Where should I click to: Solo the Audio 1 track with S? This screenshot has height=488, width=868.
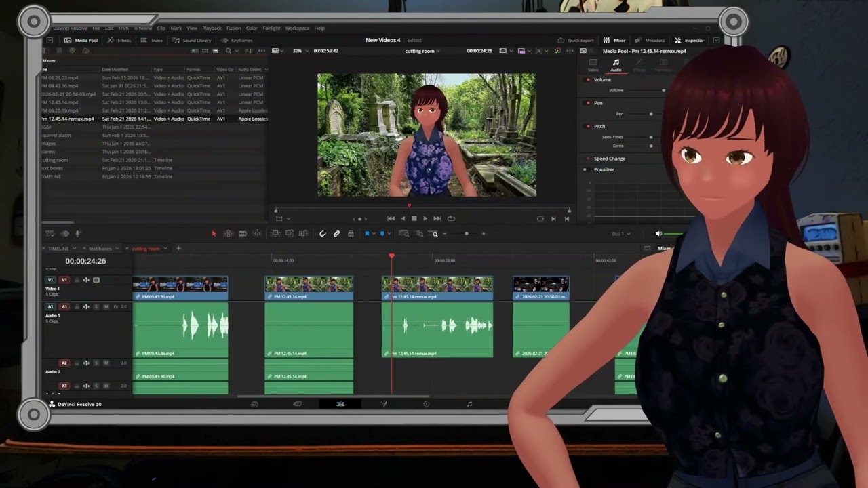tap(96, 307)
